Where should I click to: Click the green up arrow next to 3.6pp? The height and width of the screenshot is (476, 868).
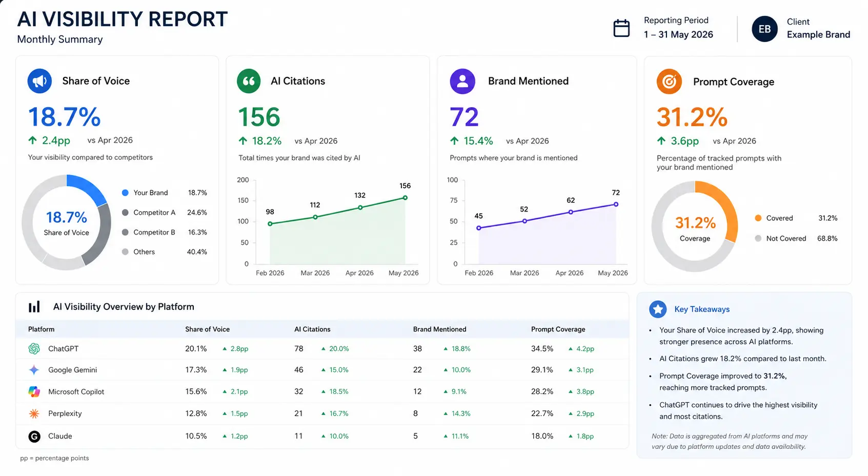tap(661, 140)
